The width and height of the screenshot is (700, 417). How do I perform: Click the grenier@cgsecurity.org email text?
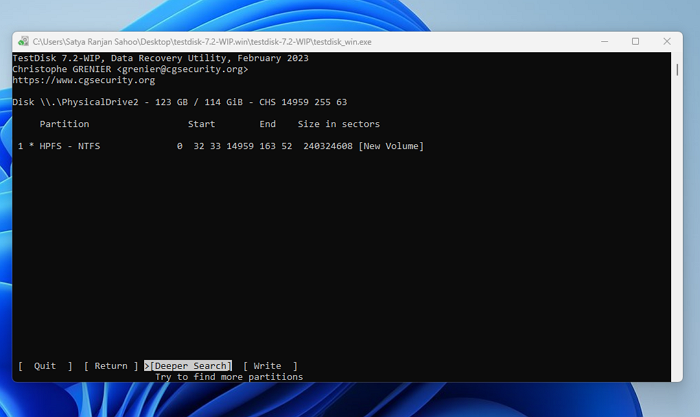pyautogui.click(x=183, y=69)
